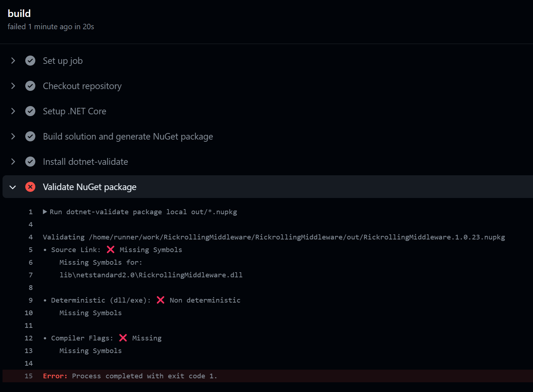Screen dimensions: 533x392
Task: Expand the Checkout repository step
Action: [x=13, y=86]
